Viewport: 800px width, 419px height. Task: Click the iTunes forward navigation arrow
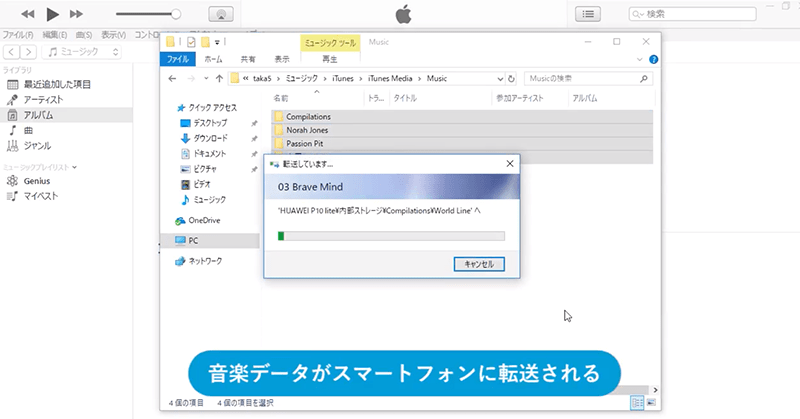(x=29, y=52)
